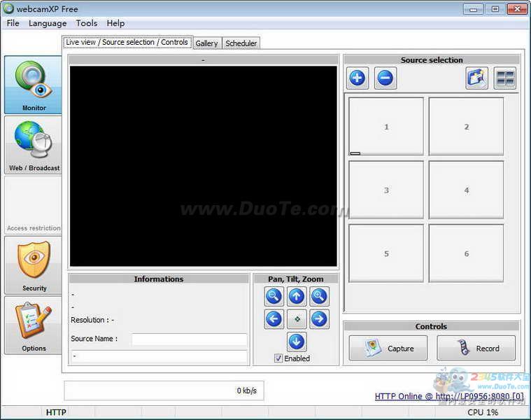Image resolution: width=531 pixels, height=420 pixels.
Task: Click the Source Name input field
Action: [x=190, y=339]
